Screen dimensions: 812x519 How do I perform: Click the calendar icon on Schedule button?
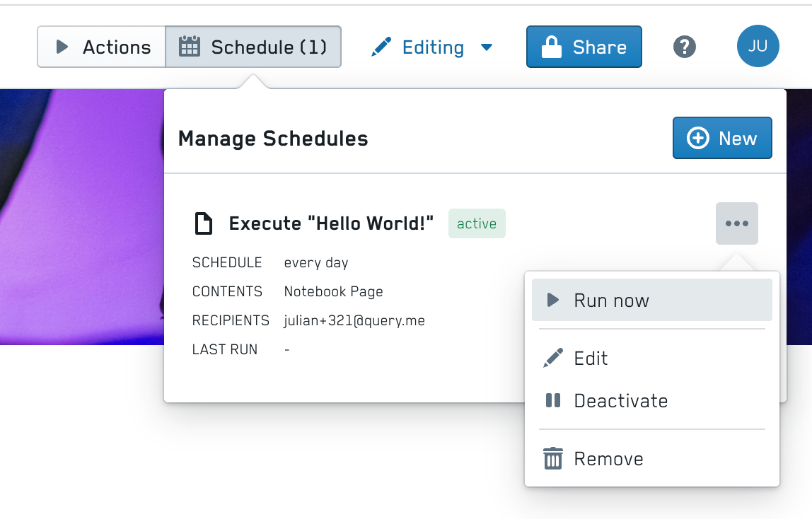[x=189, y=47]
